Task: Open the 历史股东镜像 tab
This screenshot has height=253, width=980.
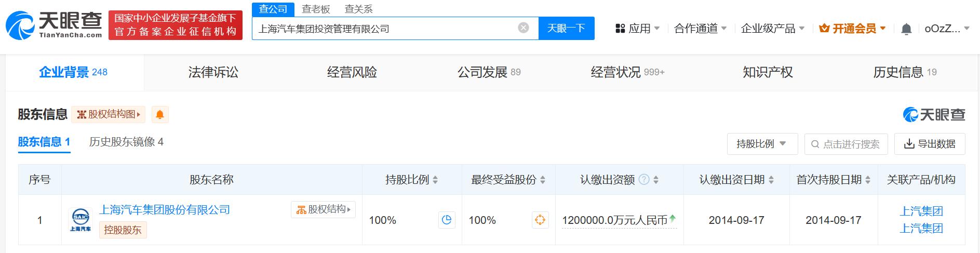Action: point(126,142)
